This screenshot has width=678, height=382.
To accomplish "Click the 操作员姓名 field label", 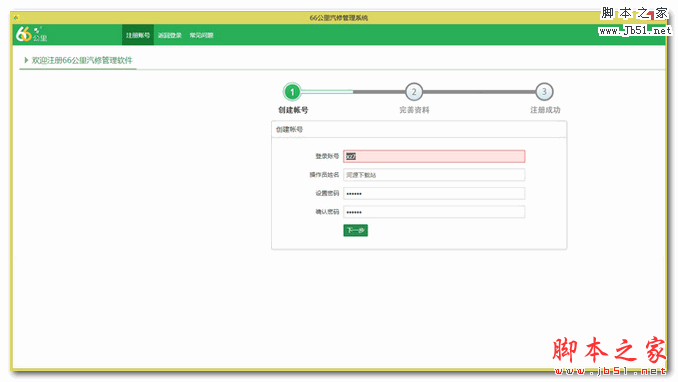I will click(324, 175).
